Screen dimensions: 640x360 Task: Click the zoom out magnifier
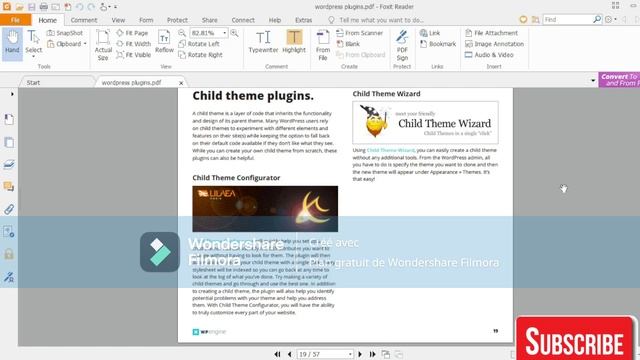tap(182, 33)
